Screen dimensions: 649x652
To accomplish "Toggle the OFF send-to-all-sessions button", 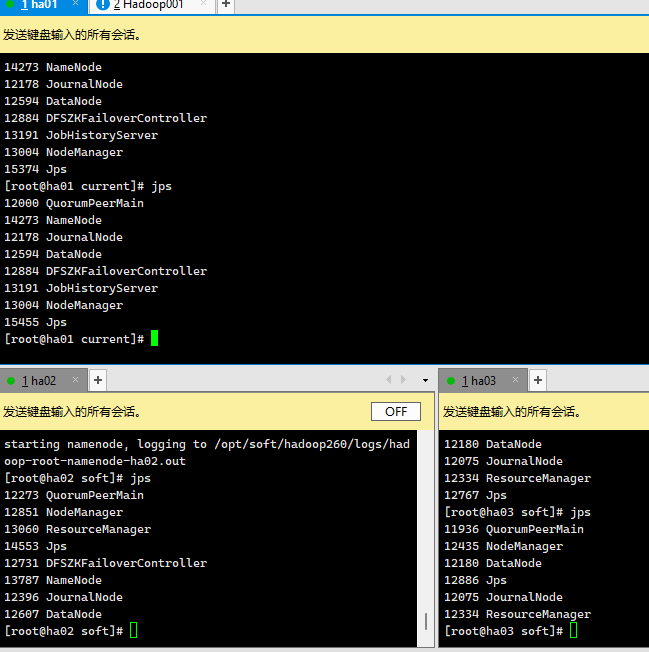I will coord(396,412).
